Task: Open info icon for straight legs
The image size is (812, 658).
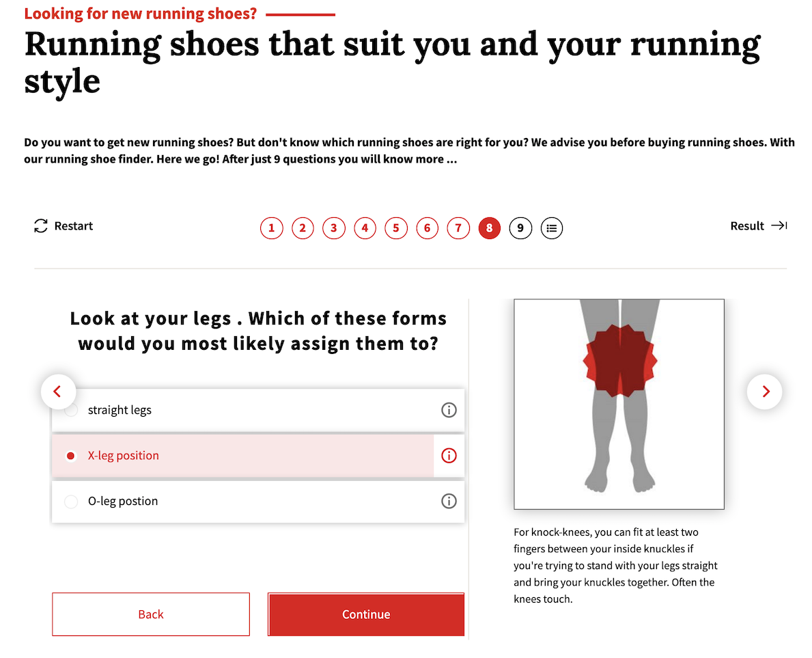Action: coord(449,410)
